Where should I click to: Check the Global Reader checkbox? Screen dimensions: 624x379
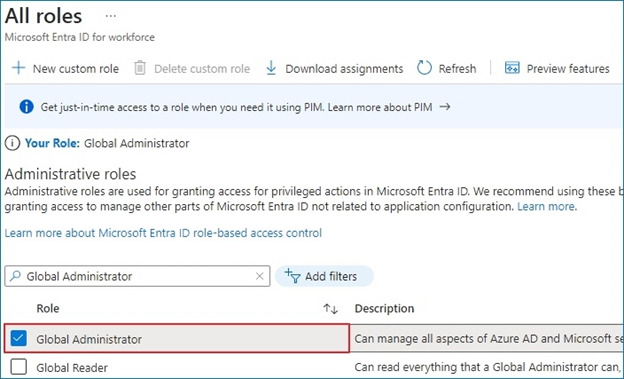tap(19, 367)
